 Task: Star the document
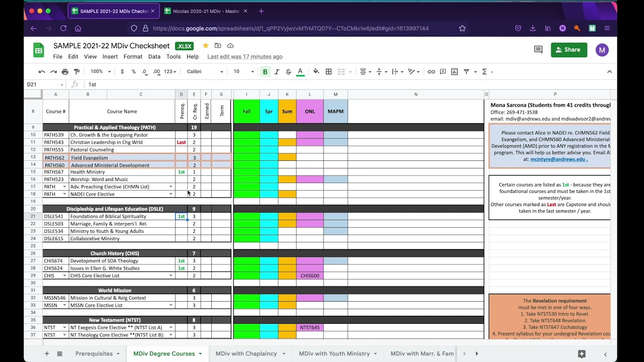click(206, 46)
